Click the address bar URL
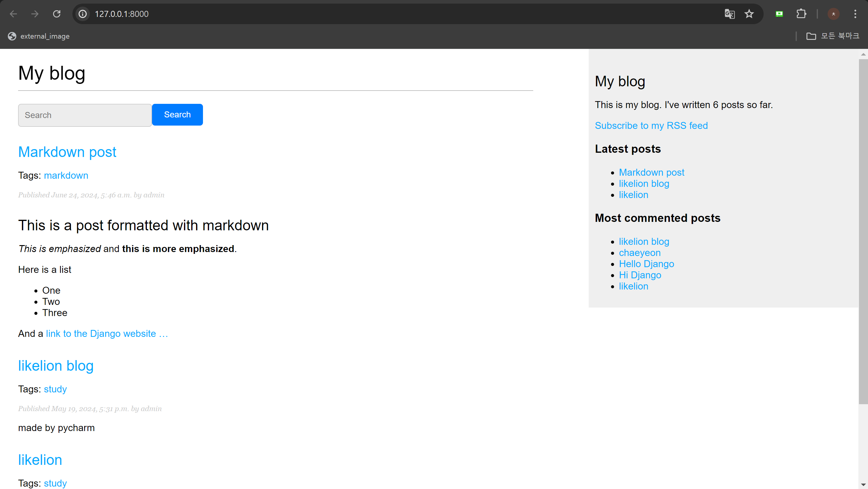 pos(122,14)
